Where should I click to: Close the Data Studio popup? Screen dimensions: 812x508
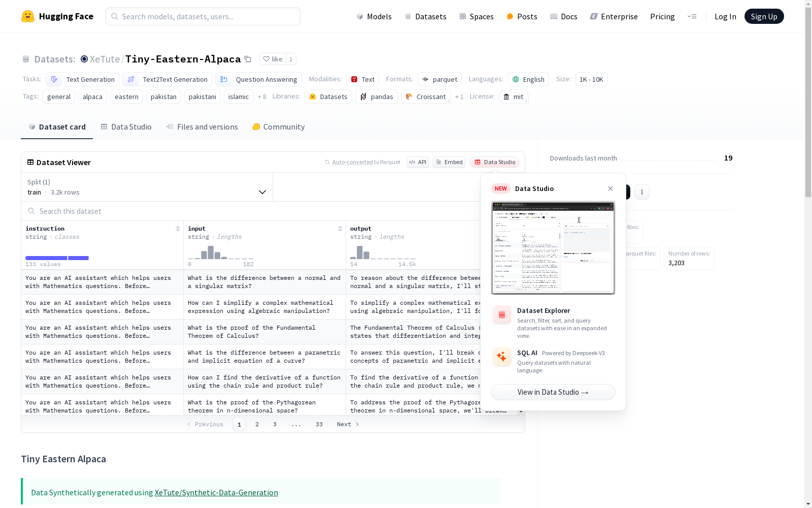[611, 188]
